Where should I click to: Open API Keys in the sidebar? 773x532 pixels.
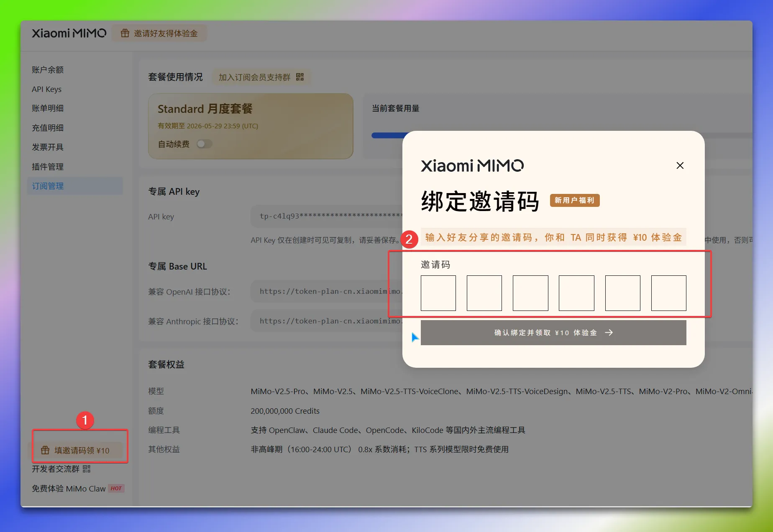tap(46, 89)
